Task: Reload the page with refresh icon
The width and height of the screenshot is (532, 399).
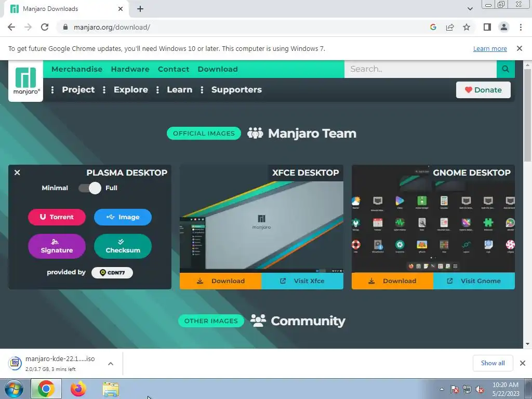Action: pyautogui.click(x=45, y=27)
